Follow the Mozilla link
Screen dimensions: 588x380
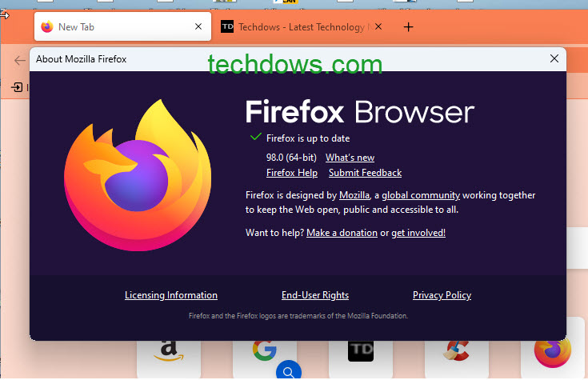[354, 195]
